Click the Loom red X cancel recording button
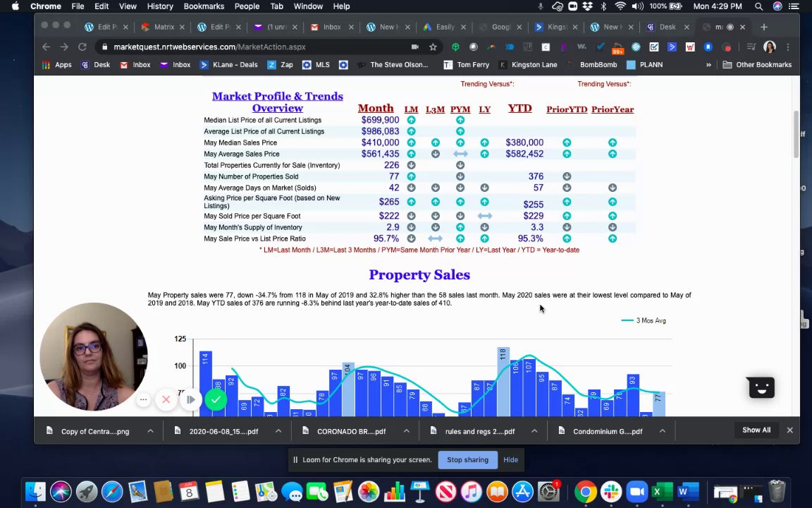The height and width of the screenshot is (508, 812). 166,399
